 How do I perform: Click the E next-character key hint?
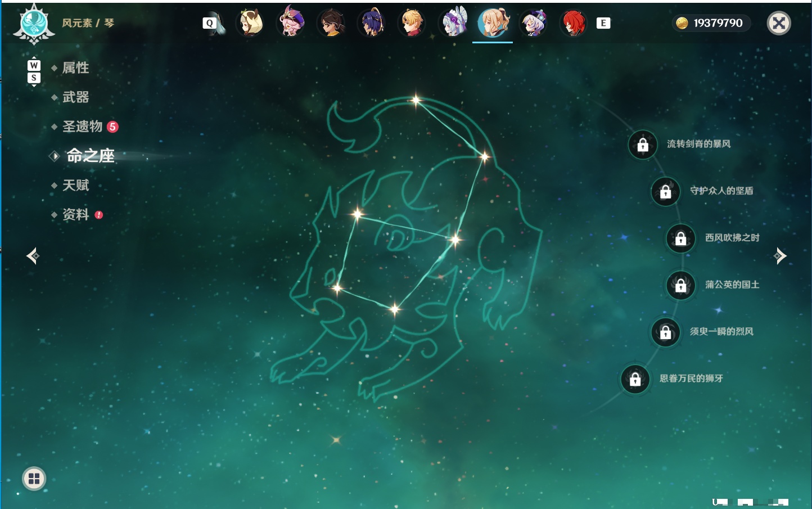pos(603,23)
